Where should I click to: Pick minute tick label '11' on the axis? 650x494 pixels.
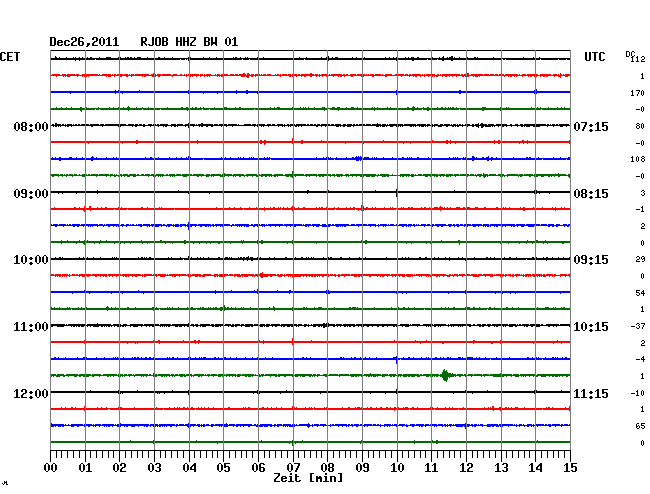[x=431, y=467]
